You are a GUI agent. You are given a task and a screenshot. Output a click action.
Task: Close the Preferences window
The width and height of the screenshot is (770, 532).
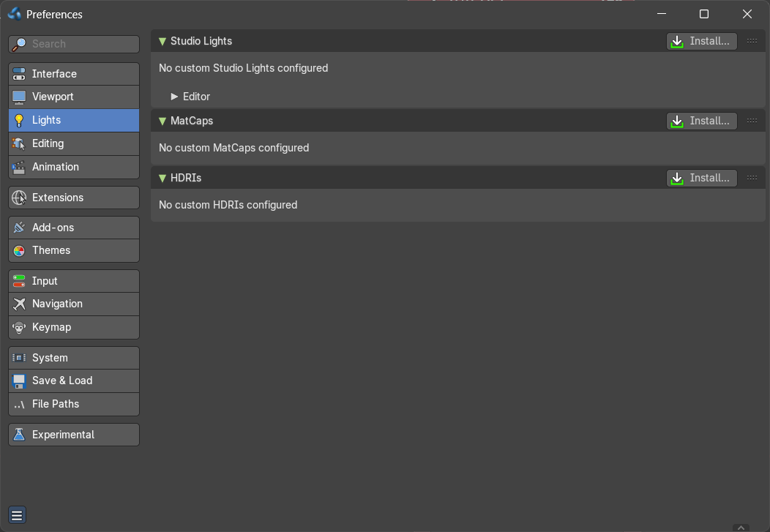tap(747, 14)
